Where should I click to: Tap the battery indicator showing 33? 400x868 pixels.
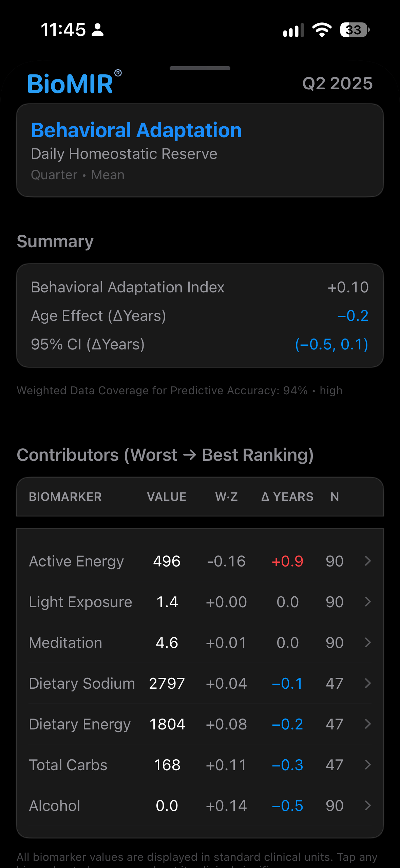(355, 30)
